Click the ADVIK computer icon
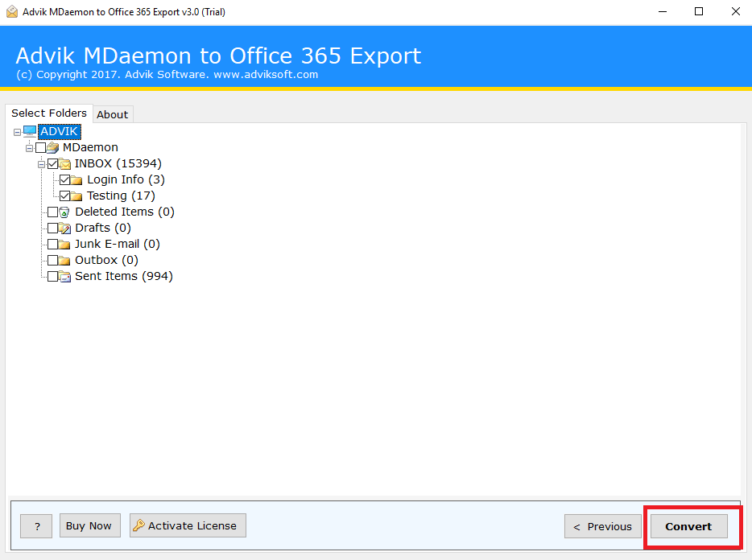 click(30, 131)
